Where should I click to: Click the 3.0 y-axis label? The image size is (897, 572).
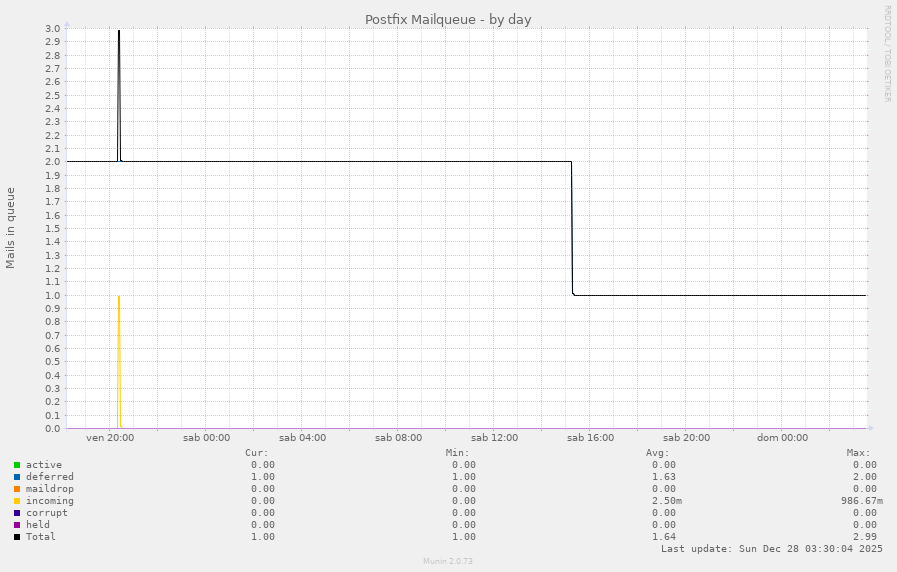[53, 29]
